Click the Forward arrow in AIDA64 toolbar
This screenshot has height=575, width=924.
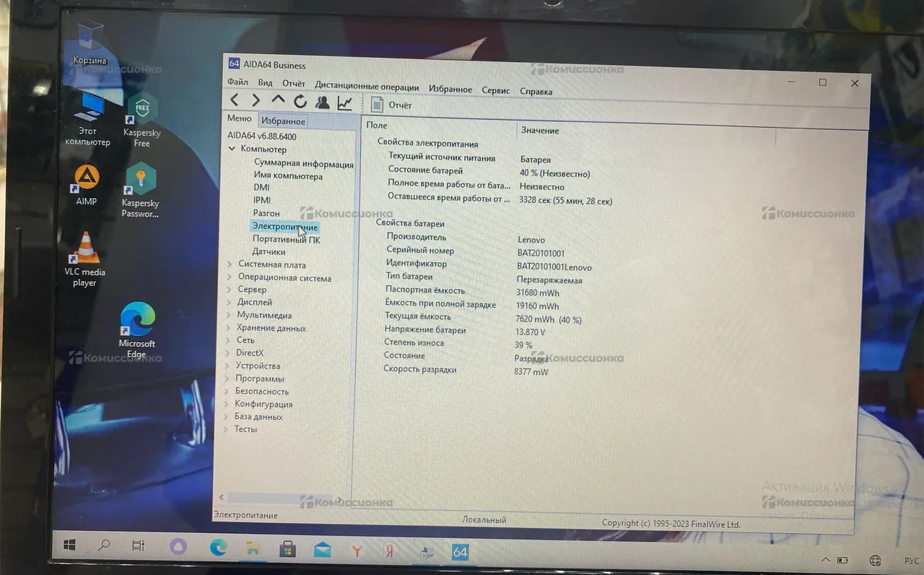point(256,101)
